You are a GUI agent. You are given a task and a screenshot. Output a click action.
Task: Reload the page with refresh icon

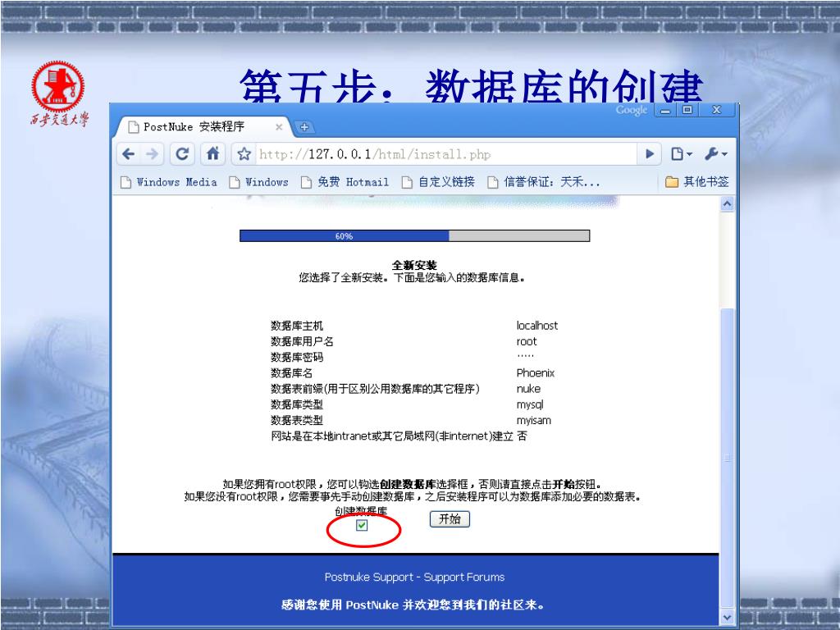pyautogui.click(x=182, y=154)
